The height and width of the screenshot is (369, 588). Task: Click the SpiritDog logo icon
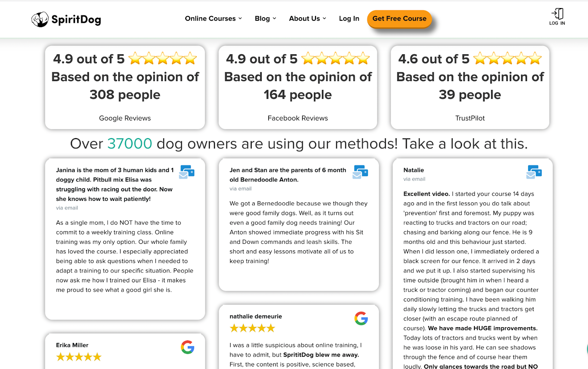click(x=40, y=19)
